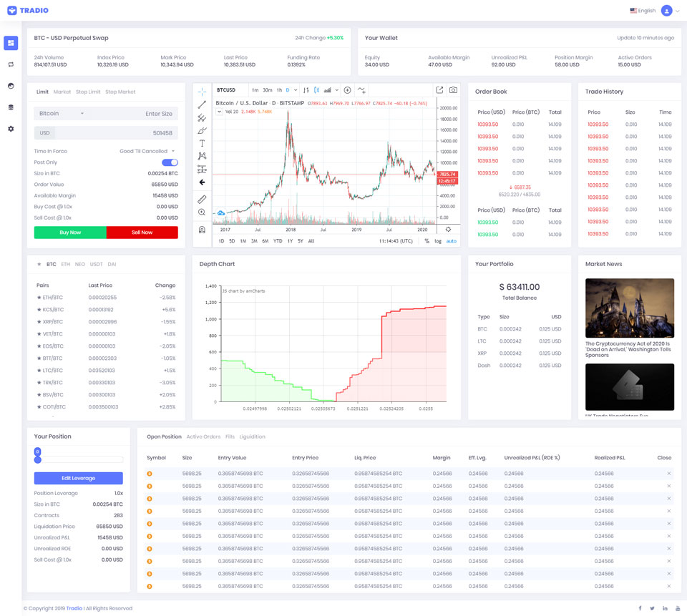Toggle the Post Only switch

(170, 162)
